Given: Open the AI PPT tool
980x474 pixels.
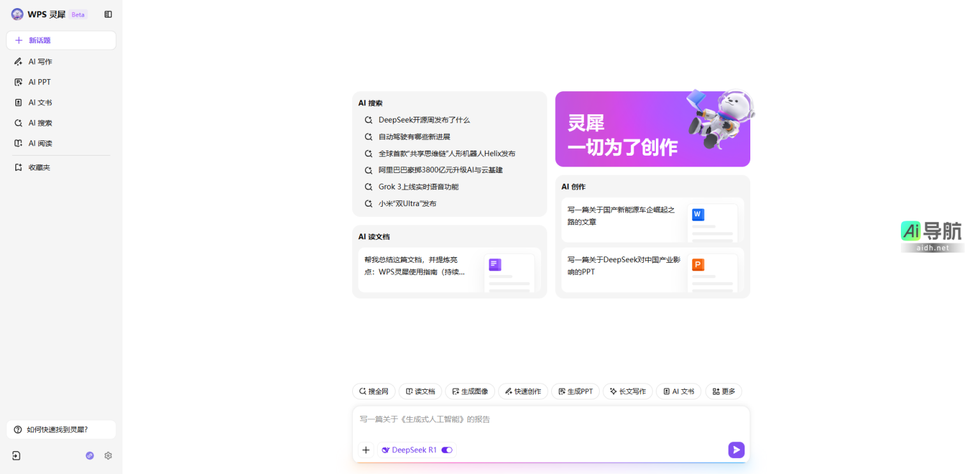Looking at the screenshot, I should point(38,82).
